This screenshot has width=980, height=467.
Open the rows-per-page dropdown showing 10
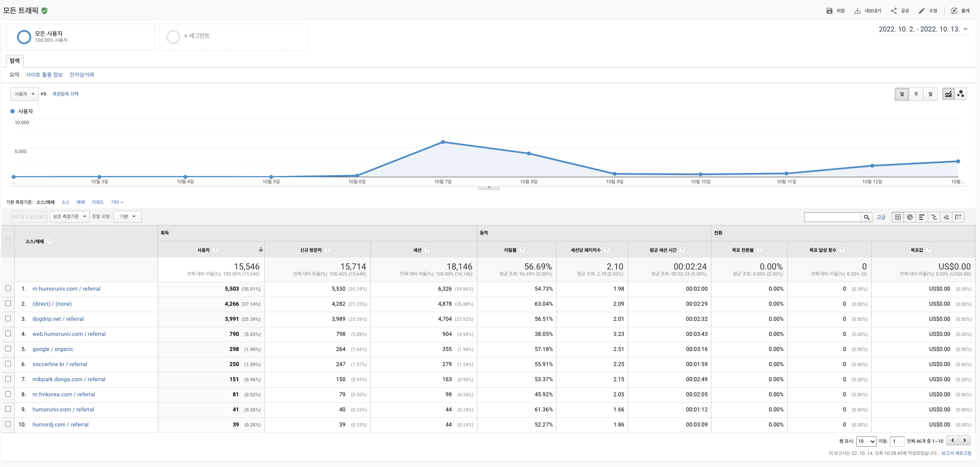(866, 441)
